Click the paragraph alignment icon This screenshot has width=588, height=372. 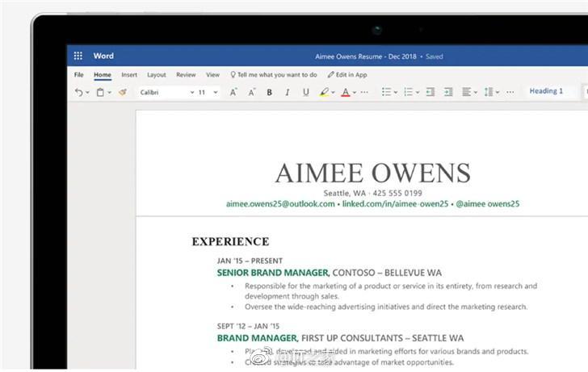pyautogui.click(x=467, y=92)
